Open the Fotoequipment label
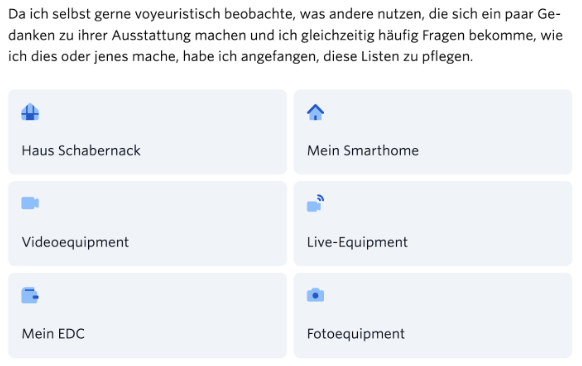The width and height of the screenshot is (582, 366). tap(356, 334)
